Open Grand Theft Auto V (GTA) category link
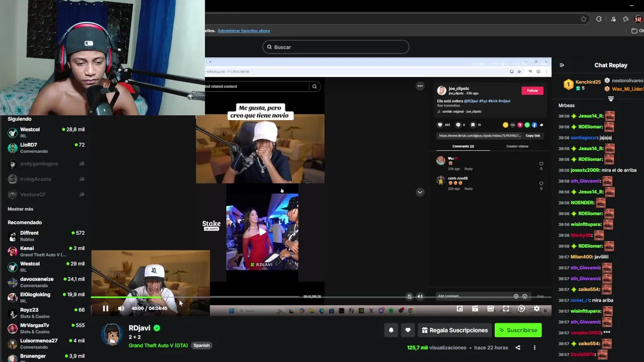Image resolution: width=644 pixels, height=362 pixels. click(158, 345)
